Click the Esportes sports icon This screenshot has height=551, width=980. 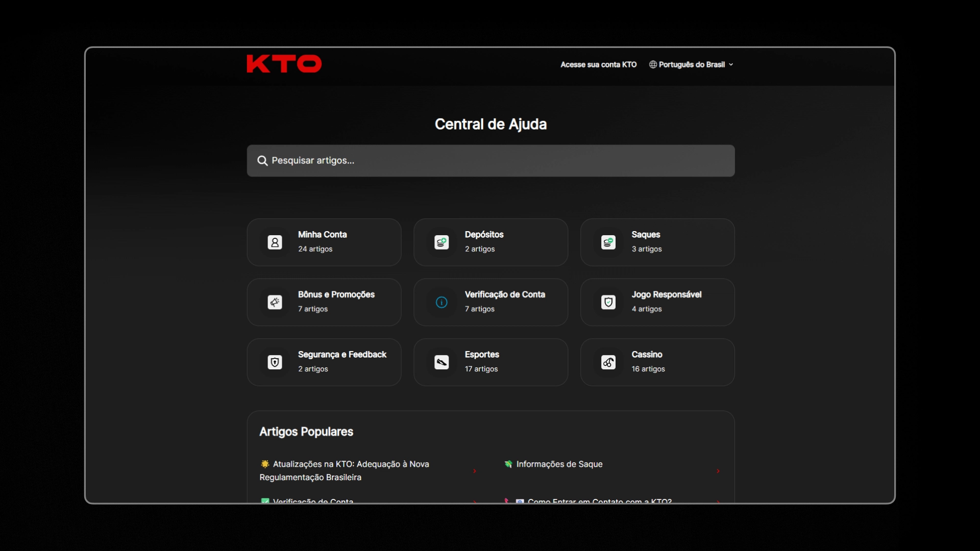coord(441,362)
